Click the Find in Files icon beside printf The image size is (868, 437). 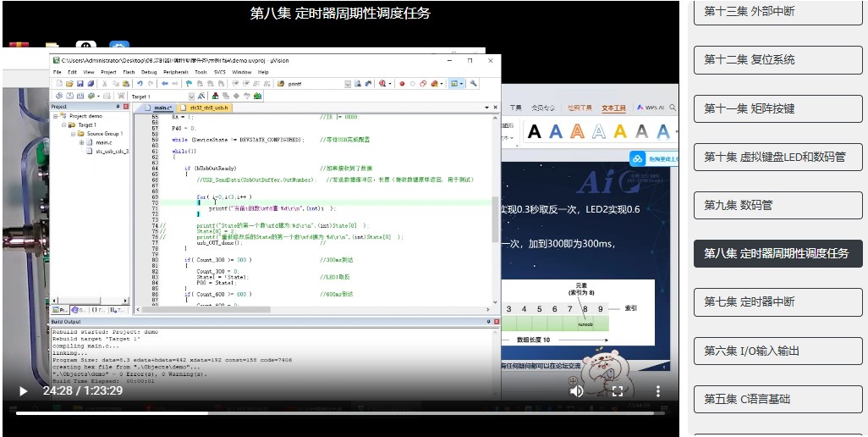281,84
